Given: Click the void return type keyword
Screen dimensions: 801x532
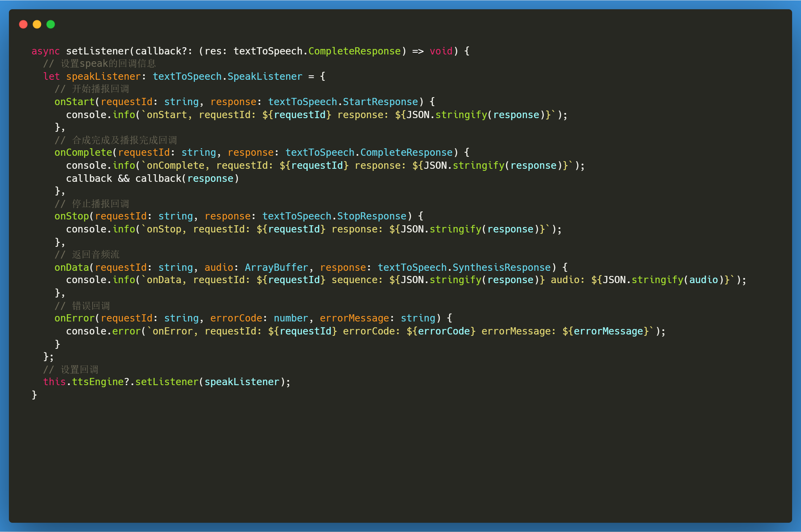Looking at the screenshot, I should (441, 51).
